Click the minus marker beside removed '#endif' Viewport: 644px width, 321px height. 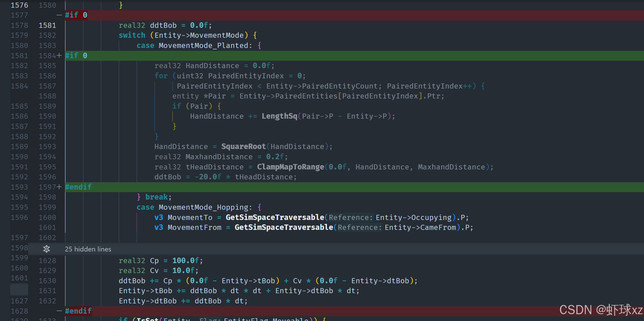tap(59, 311)
